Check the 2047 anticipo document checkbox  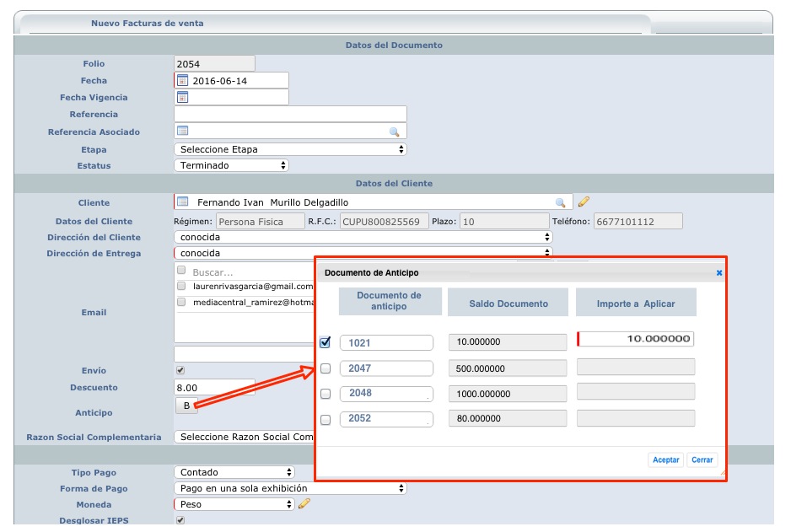pyautogui.click(x=326, y=368)
